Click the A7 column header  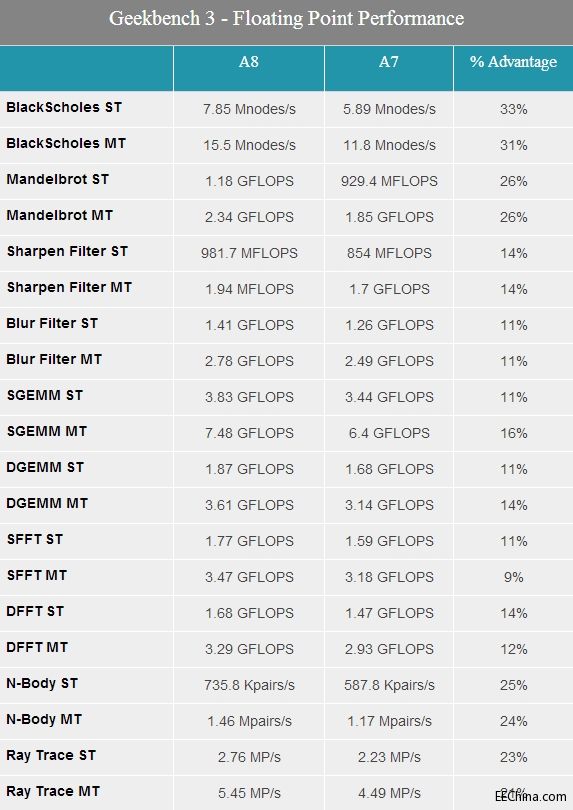coord(389,62)
